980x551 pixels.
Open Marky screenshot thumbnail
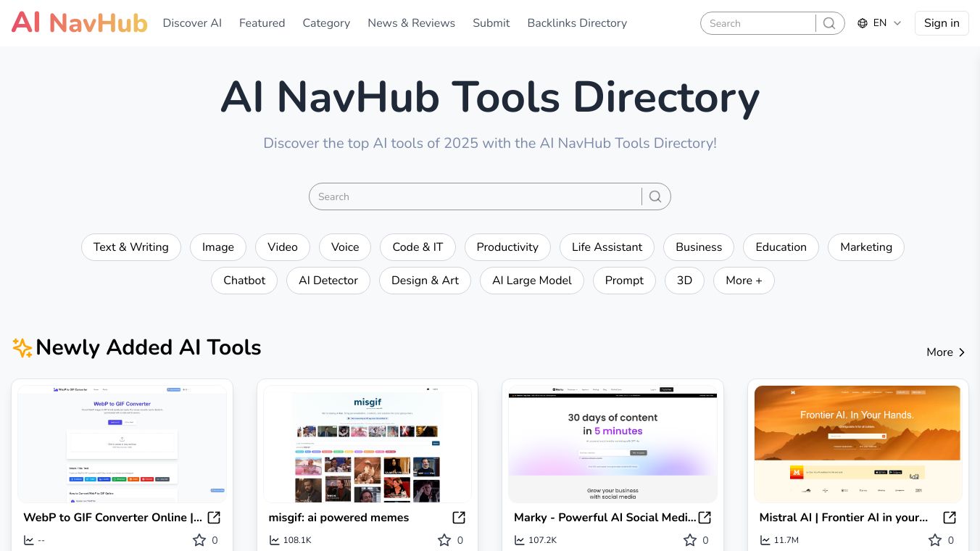[x=612, y=444]
